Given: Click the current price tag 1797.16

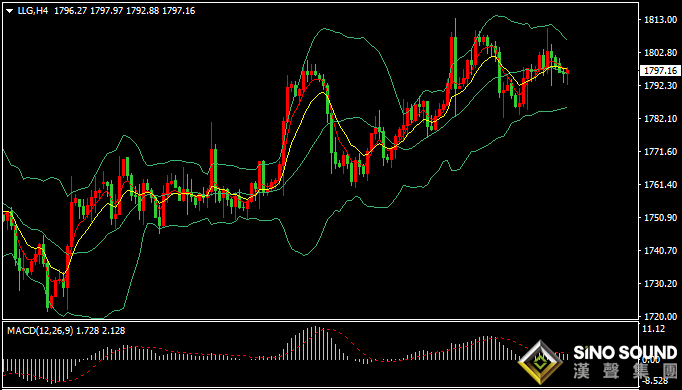Looking at the screenshot, I should 660,70.
